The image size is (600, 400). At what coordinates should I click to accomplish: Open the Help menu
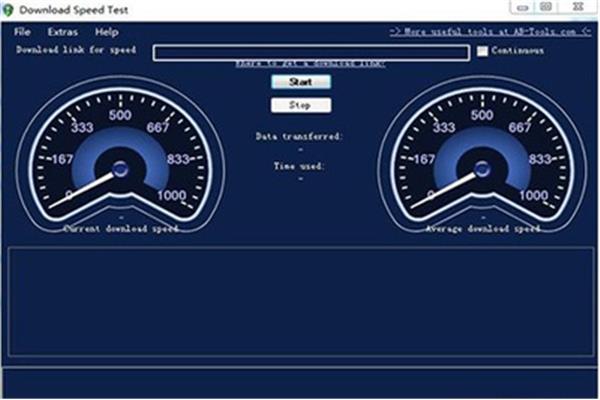pyautogui.click(x=107, y=32)
